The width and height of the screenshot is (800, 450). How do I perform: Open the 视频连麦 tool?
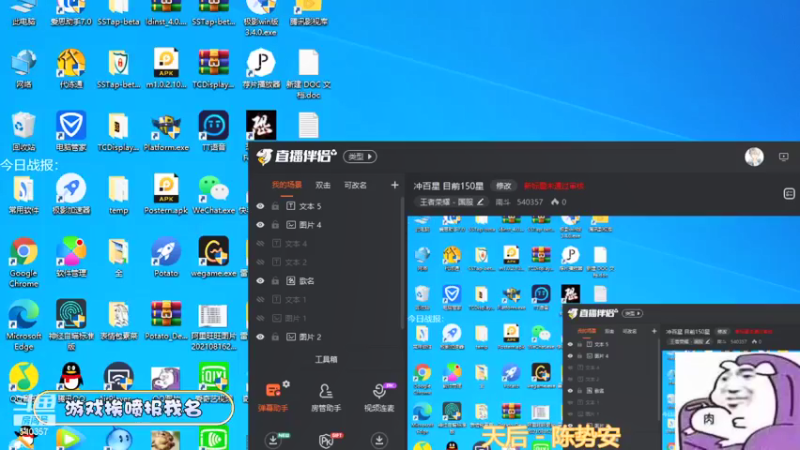[379, 397]
